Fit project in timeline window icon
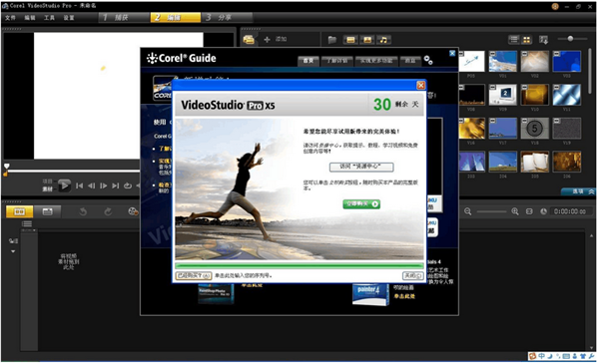 (529, 211)
